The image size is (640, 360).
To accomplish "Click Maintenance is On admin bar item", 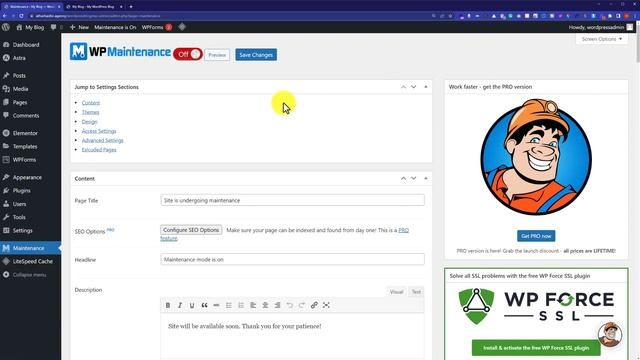I will pyautogui.click(x=115, y=27).
